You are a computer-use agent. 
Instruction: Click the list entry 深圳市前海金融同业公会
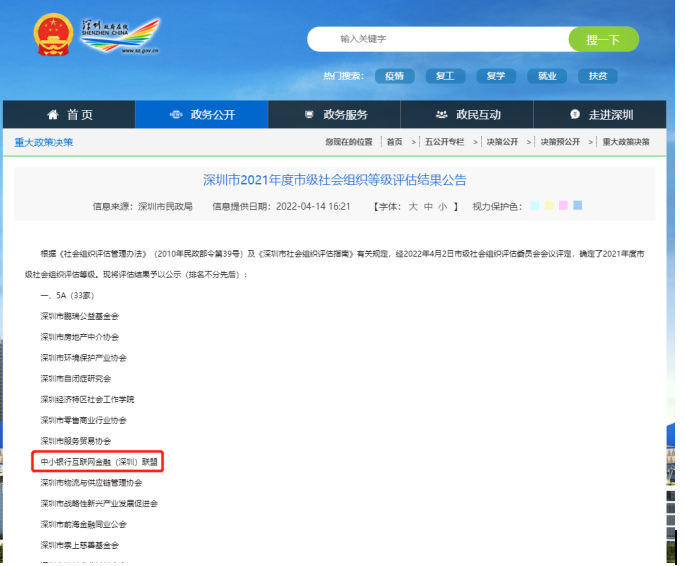83,525
